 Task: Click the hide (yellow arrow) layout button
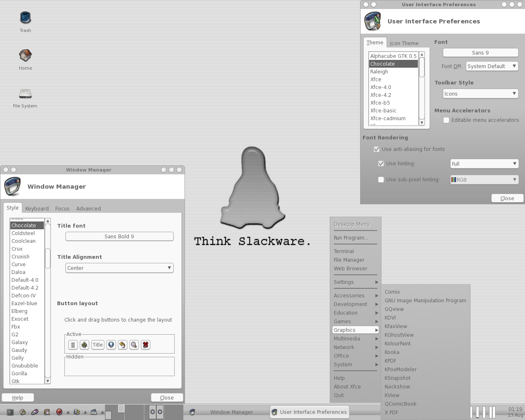point(123,345)
